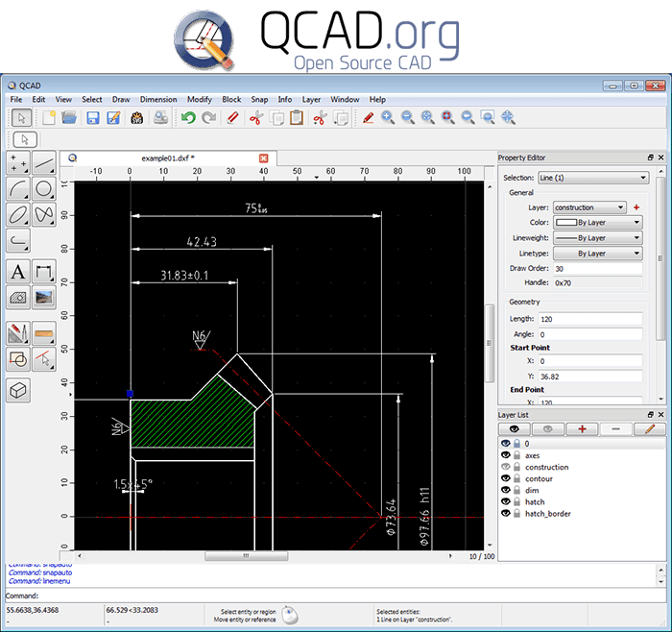
Task: Click the Property Editor vertical scrollbar
Action: pos(660,257)
